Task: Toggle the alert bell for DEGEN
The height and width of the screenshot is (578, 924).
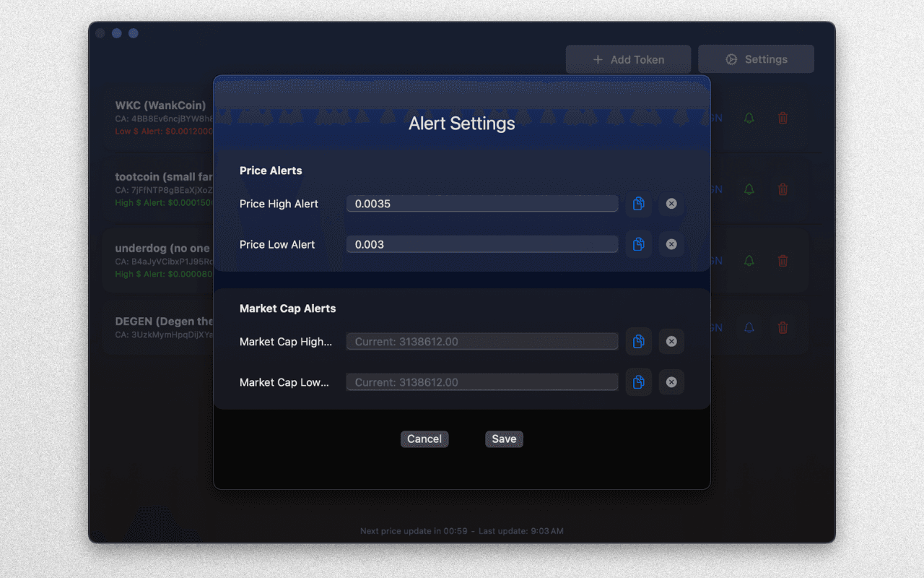Action: [749, 328]
